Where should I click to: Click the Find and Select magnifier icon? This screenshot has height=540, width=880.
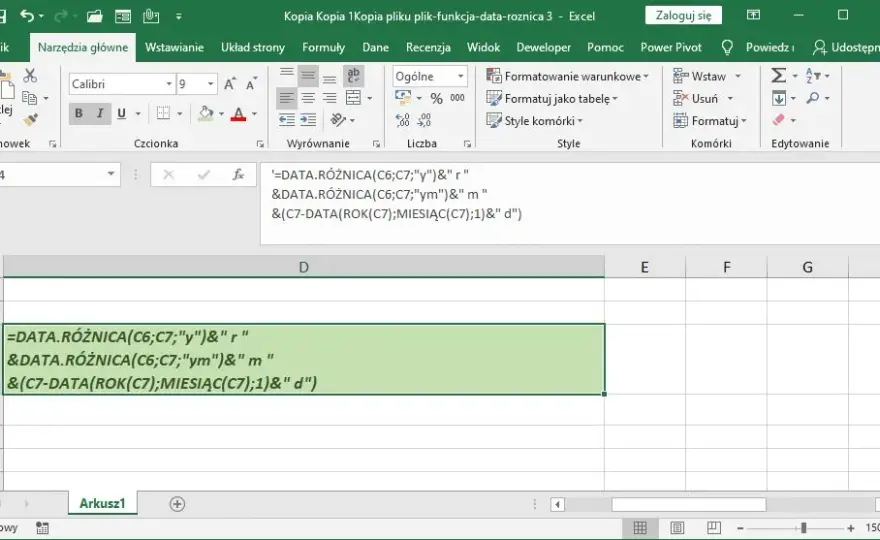click(x=813, y=98)
